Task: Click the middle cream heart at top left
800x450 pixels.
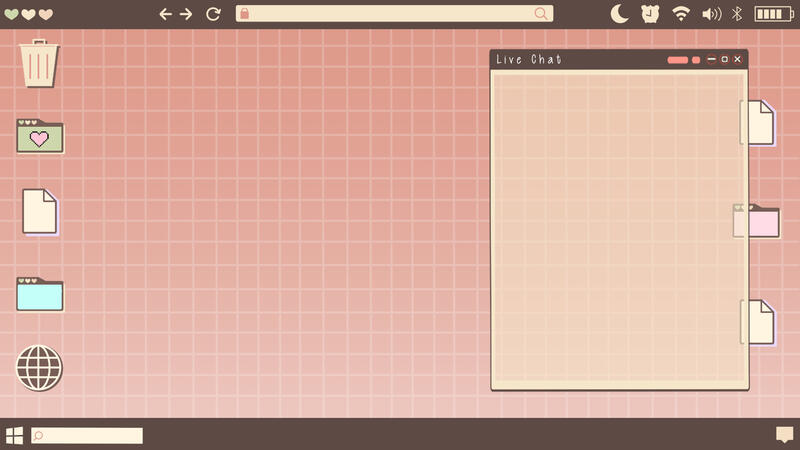Action: [x=29, y=14]
